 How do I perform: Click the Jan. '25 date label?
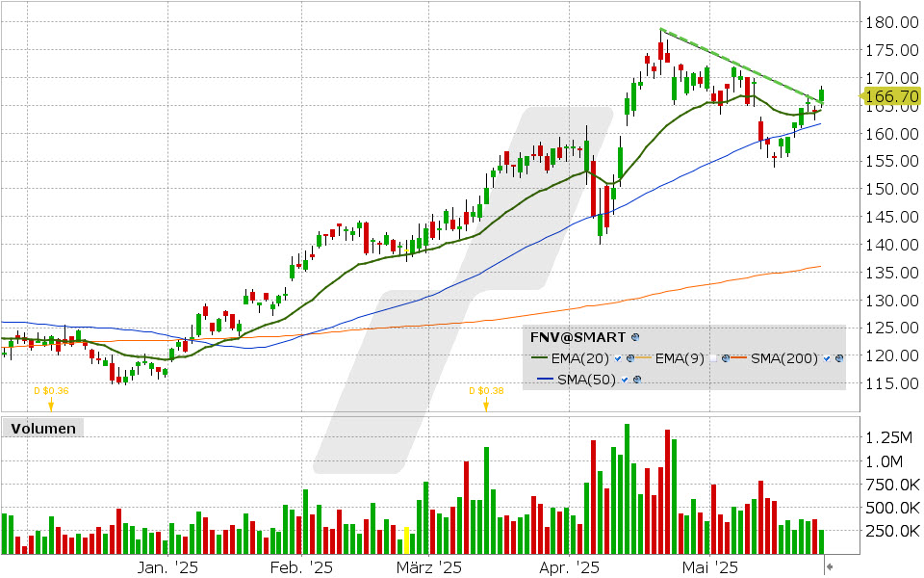click(x=167, y=567)
